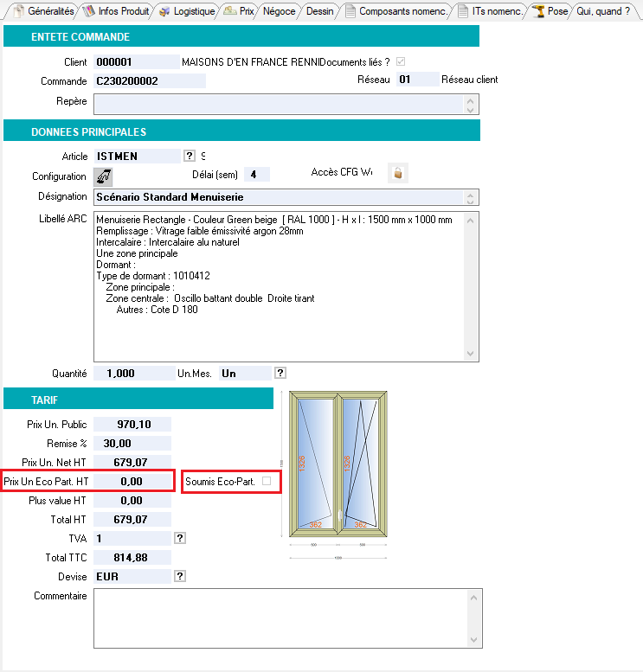The image size is (643, 672).
Task: Open the Pose tab with hourglass icon
Action: tap(550, 11)
